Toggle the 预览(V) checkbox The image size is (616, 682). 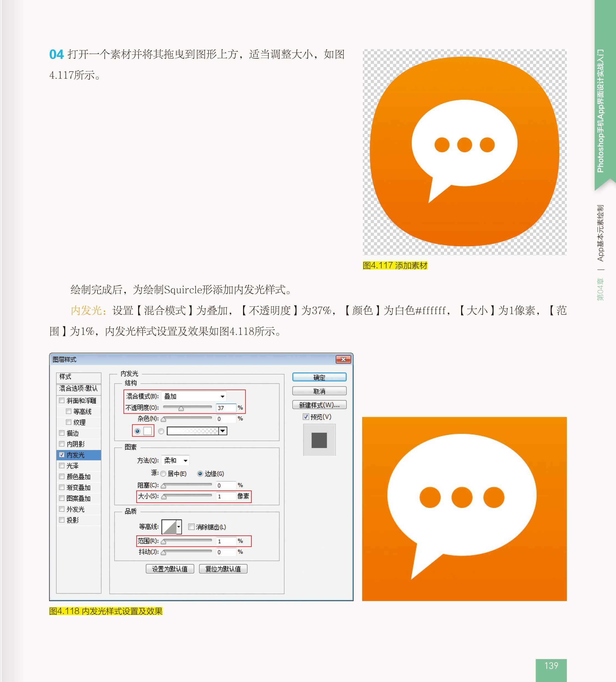pyautogui.click(x=306, y=416)
